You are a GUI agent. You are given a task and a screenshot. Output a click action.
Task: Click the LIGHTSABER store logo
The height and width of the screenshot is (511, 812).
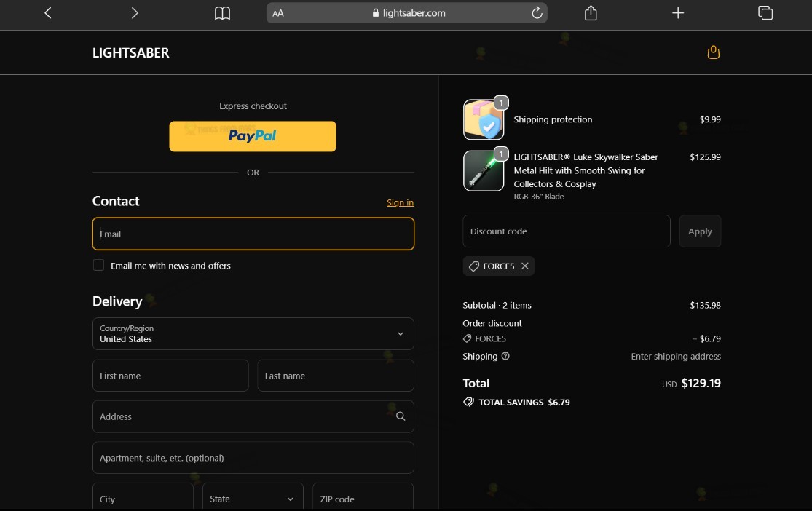130,53
